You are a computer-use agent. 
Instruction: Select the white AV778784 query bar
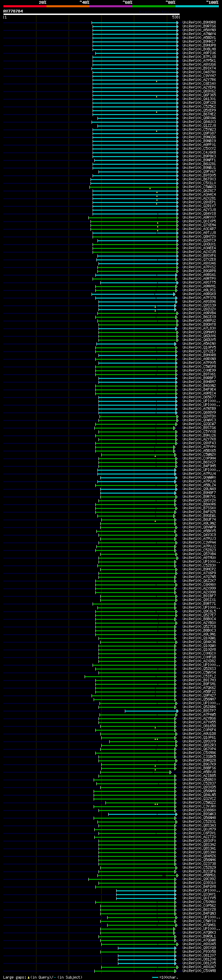coord(91,14)
